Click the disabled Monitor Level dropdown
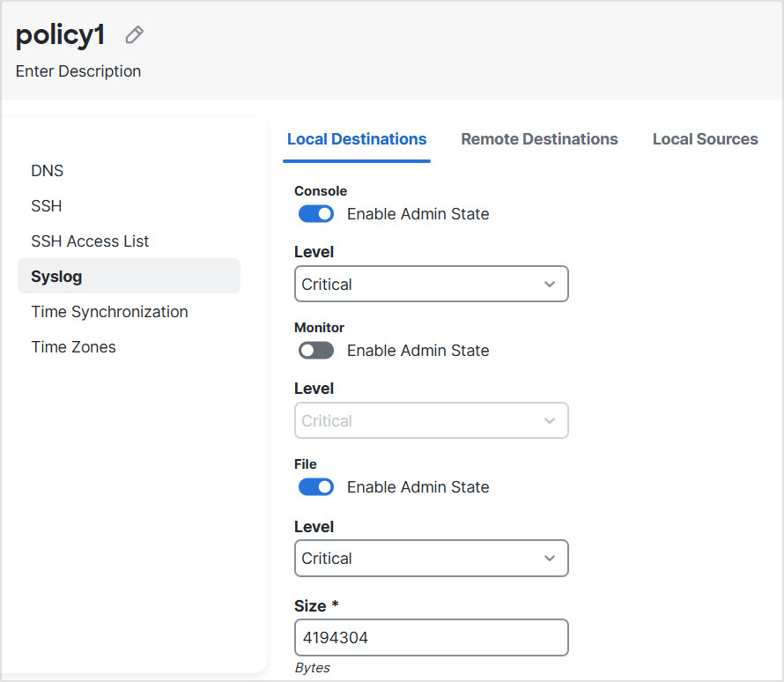Image resolution: width=784 pixels, height=682 pixels. click(x=431, y=420)
